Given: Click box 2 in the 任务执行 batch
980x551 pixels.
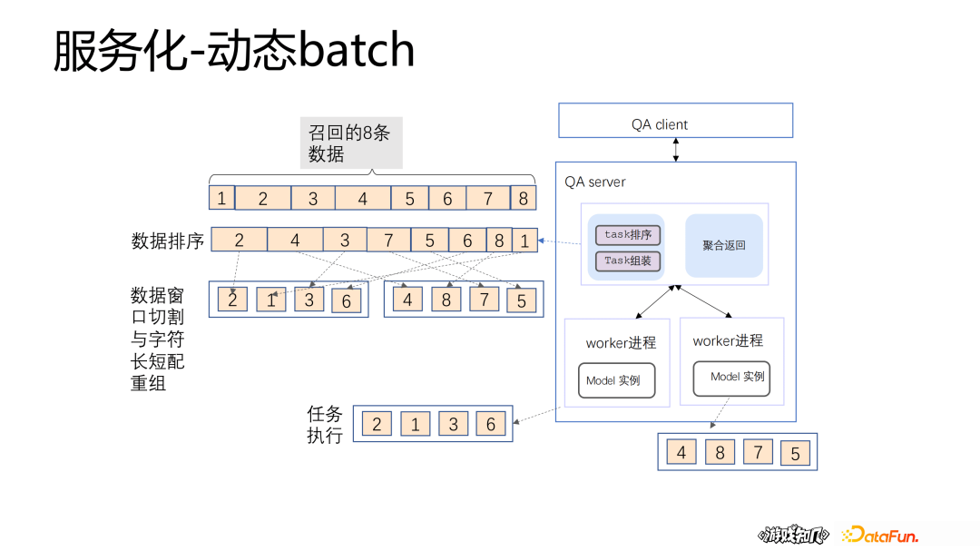Looking at the screenshot, I should click(377, 424).
